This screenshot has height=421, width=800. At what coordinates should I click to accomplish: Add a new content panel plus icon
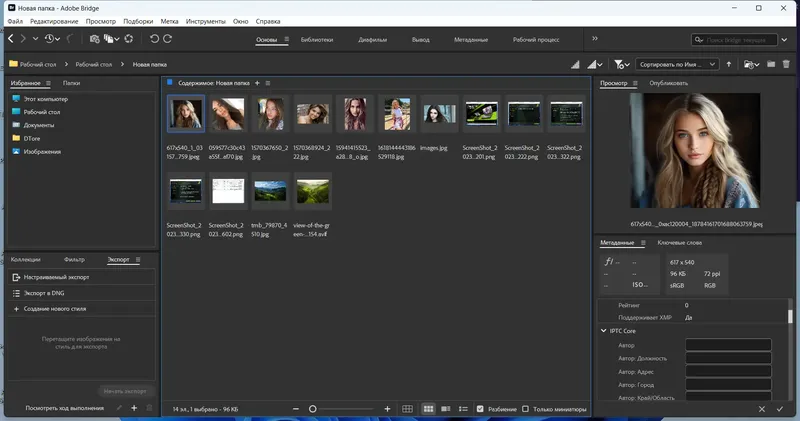pyautogui.click(x=257, y=83)
